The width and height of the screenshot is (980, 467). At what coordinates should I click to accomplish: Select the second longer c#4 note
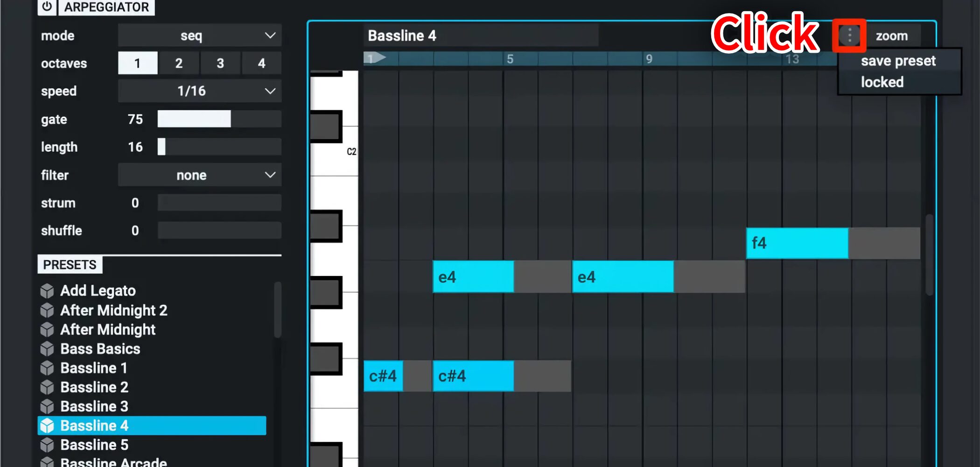tap(473, 376)
